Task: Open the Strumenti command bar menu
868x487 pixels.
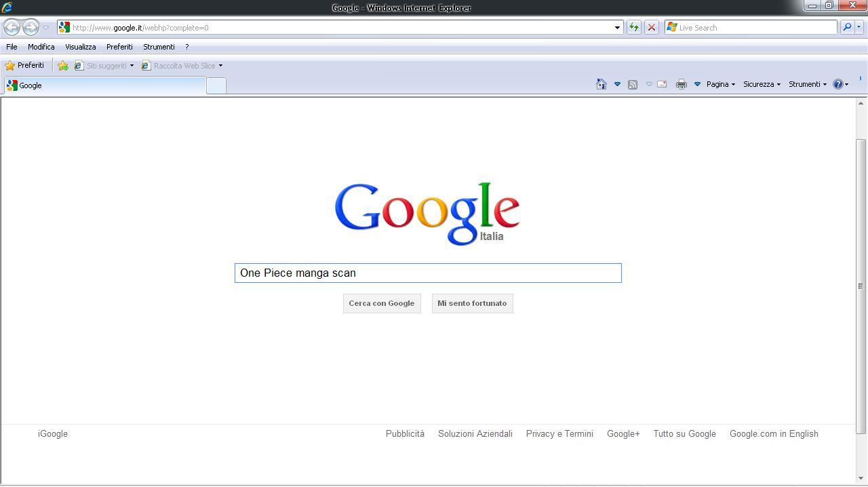Action: (807, 84)
